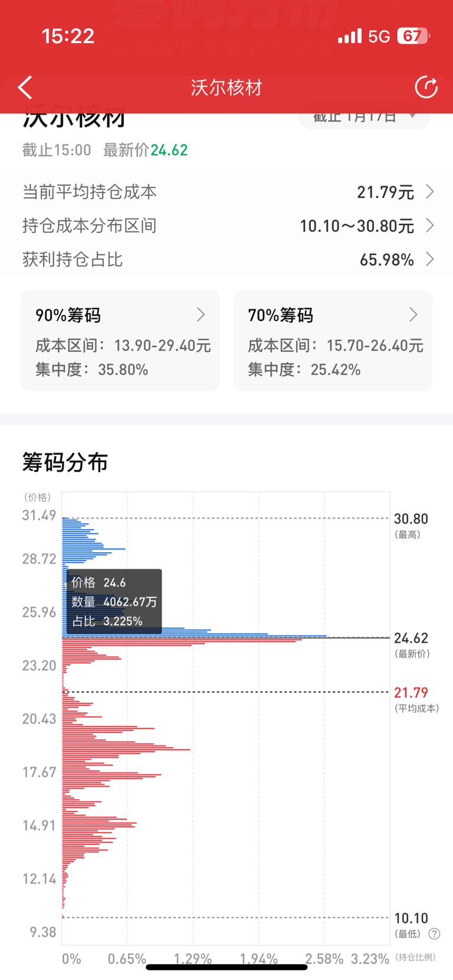The image size is (453, 980).
Task: Tap the 21.79 average cost line marker
Action: click(x=411, y=692)
